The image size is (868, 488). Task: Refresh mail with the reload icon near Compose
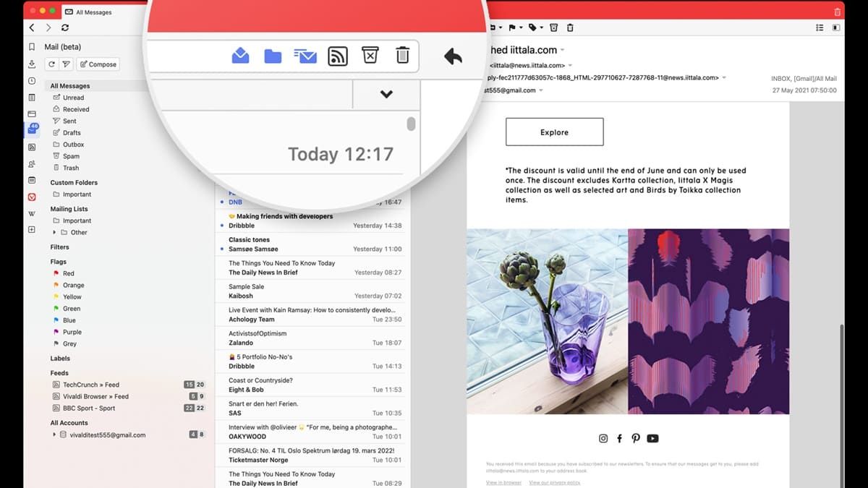(x=51, y=64)
